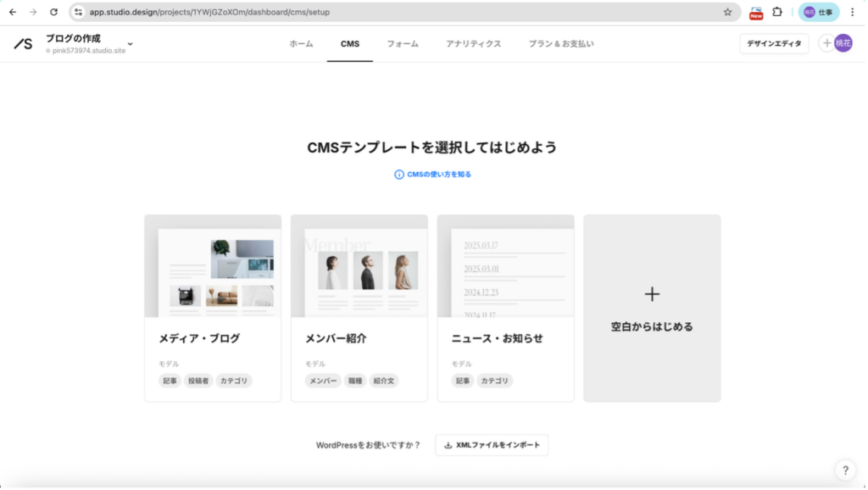Open the CMSの使い方を知る link

point(433,175)
